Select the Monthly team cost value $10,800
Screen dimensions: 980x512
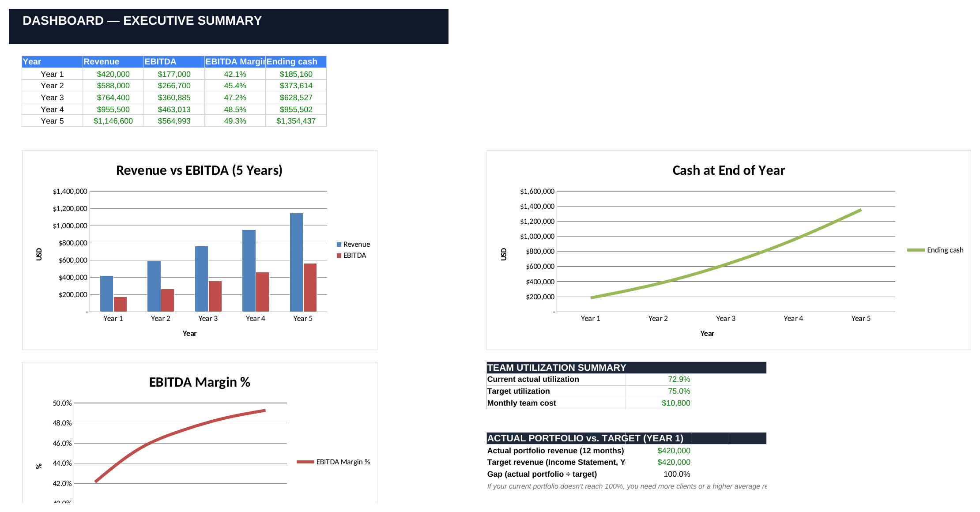click(658, 403)
